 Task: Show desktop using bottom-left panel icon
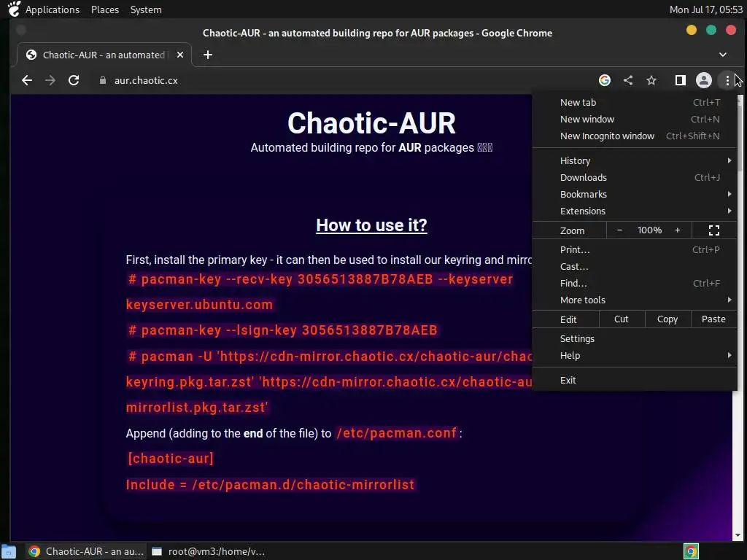click(x=9, y=551)
